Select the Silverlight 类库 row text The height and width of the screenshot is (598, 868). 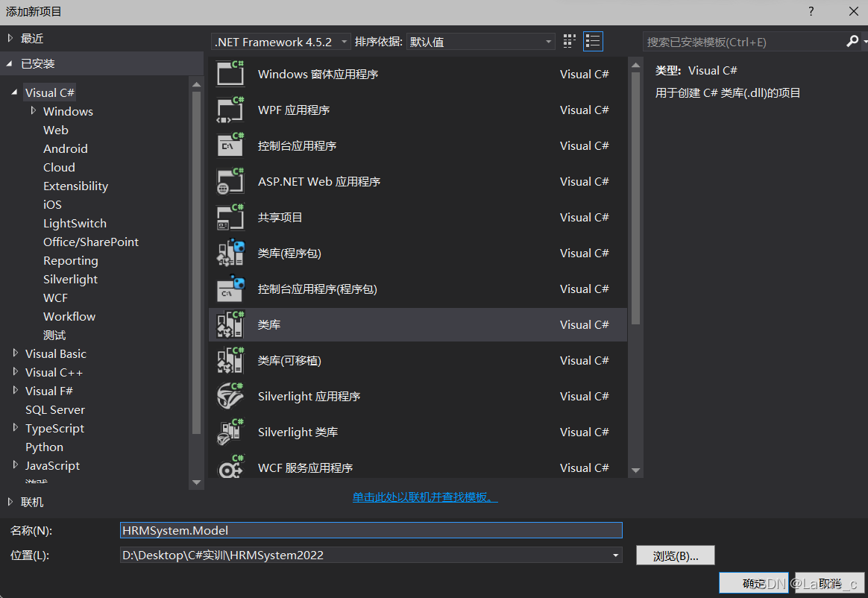click(298, 432)
